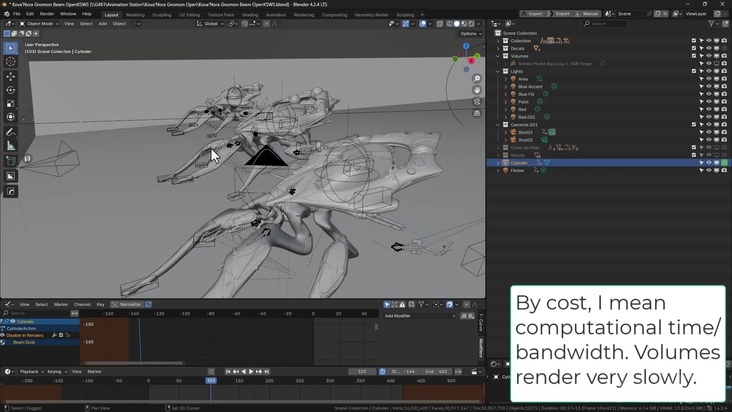Collapse the Volumes collection
Viewport: 732px width, 412px height.
coord(498,56)
